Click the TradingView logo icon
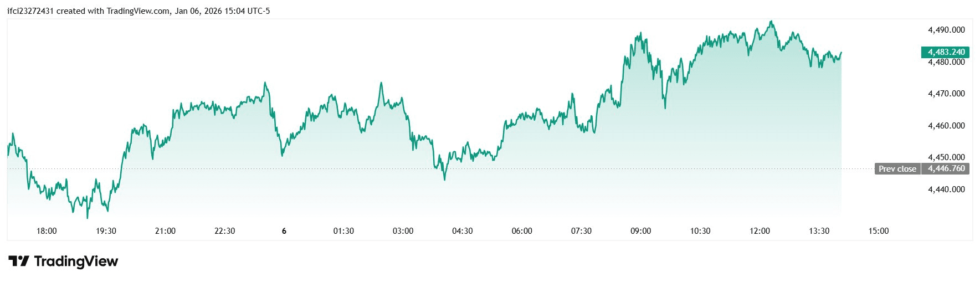 coord(19,261)
